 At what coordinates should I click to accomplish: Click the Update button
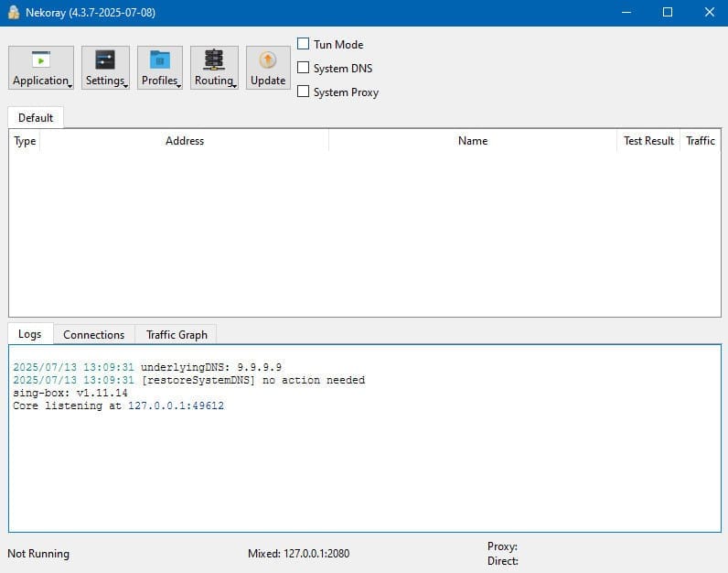pos(268,68)
